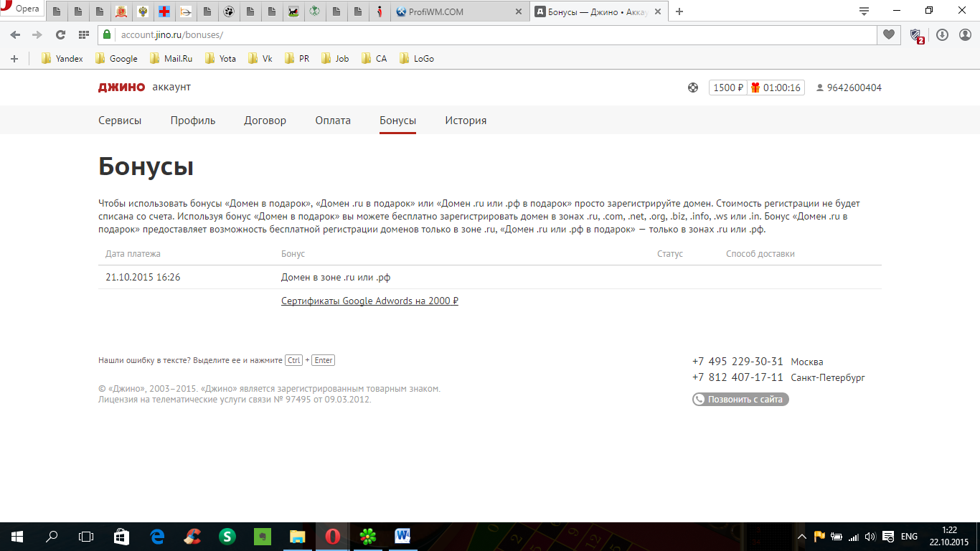Screen dimensions: 980x551
Task: Open taskbar search magnifier
Action: tap(52, 536)
